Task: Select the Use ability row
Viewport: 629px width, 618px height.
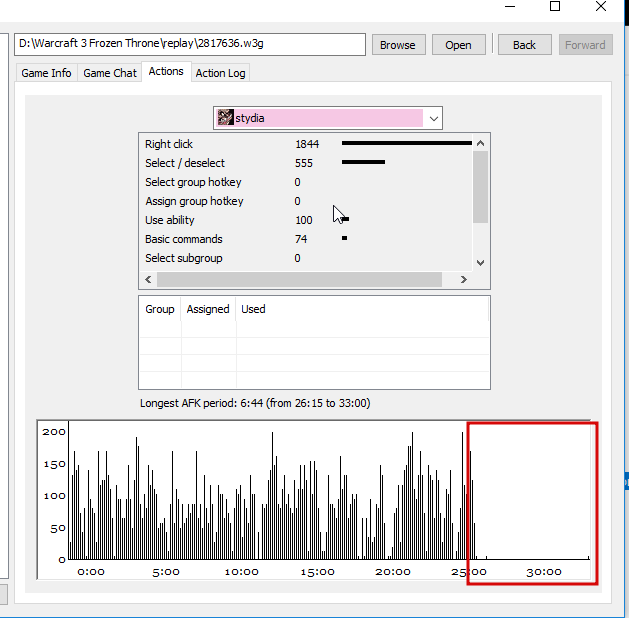Action: [x=306, y=220]
